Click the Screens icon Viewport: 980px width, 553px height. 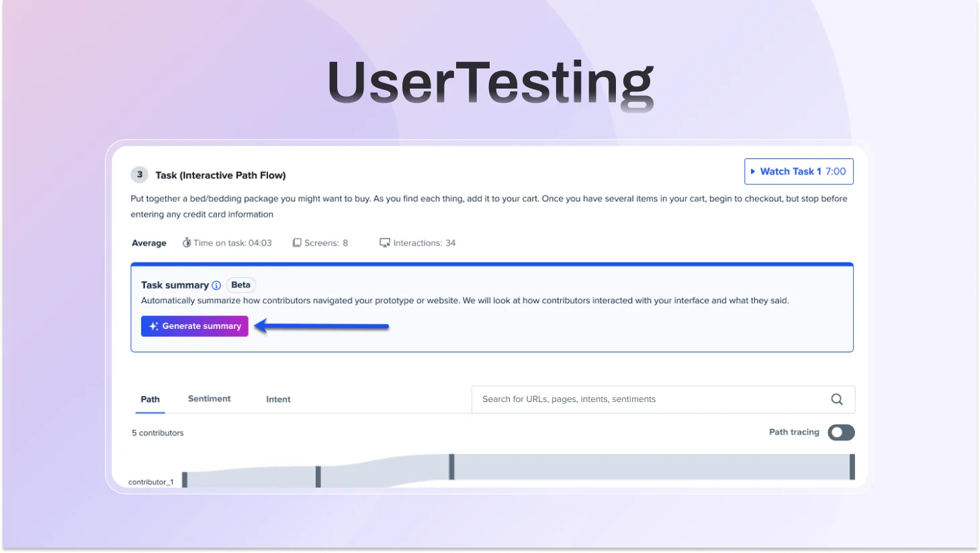(297, 243)
